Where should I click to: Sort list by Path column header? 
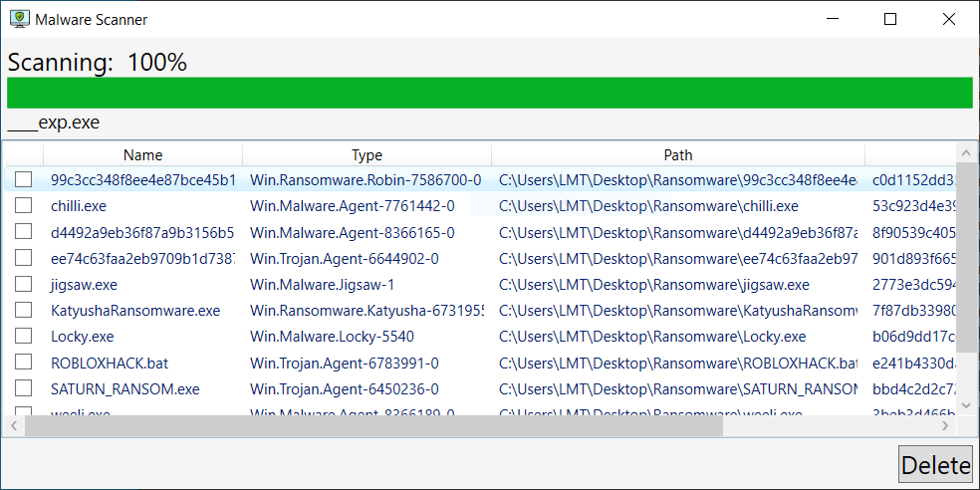point(677,155)
